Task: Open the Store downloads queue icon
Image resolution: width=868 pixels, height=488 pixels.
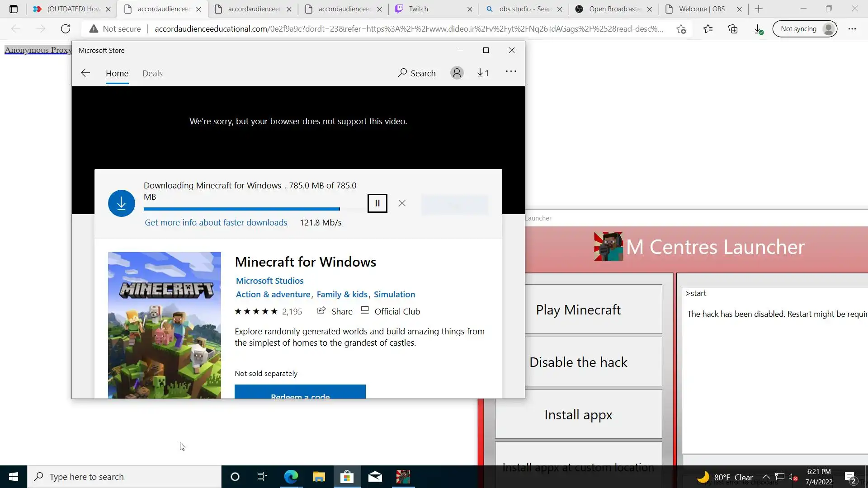Action: tap(482, 73)
